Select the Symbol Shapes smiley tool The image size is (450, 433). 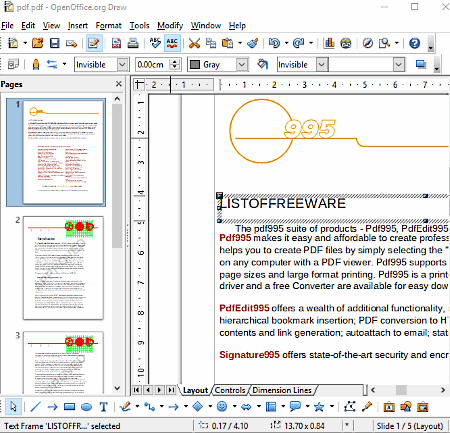pyautogui.click(x=222, y=407)
